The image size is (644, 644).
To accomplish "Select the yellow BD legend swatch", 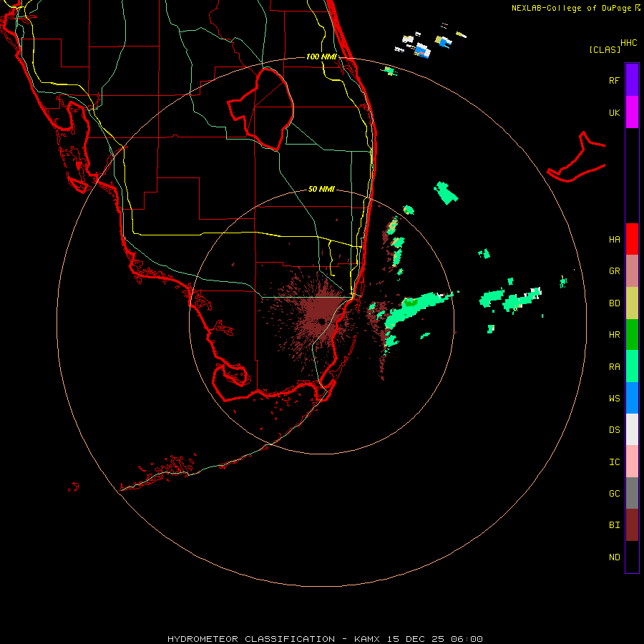I will click(x=632, y=303).
